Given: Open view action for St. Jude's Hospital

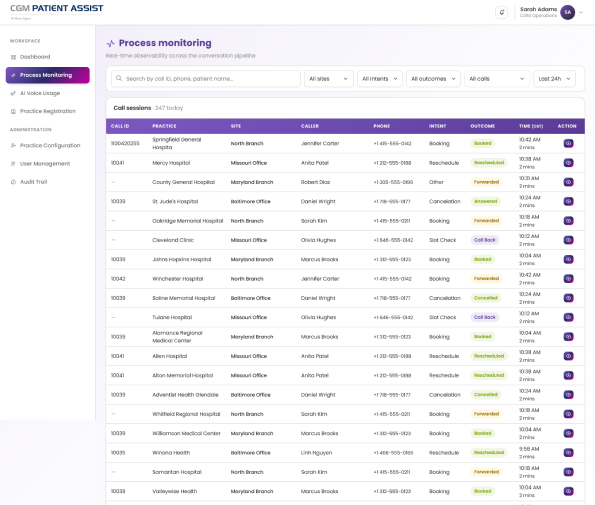Looking at the screenshot, I should [x=568, y=201].
